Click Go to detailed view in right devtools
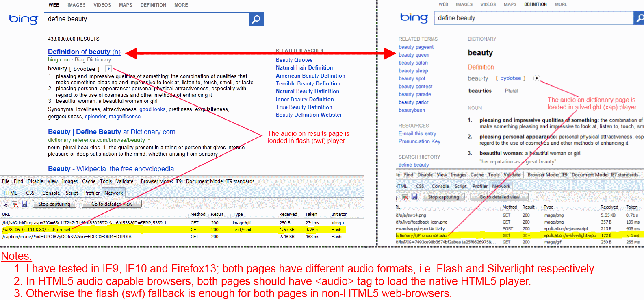 [499, 197]
